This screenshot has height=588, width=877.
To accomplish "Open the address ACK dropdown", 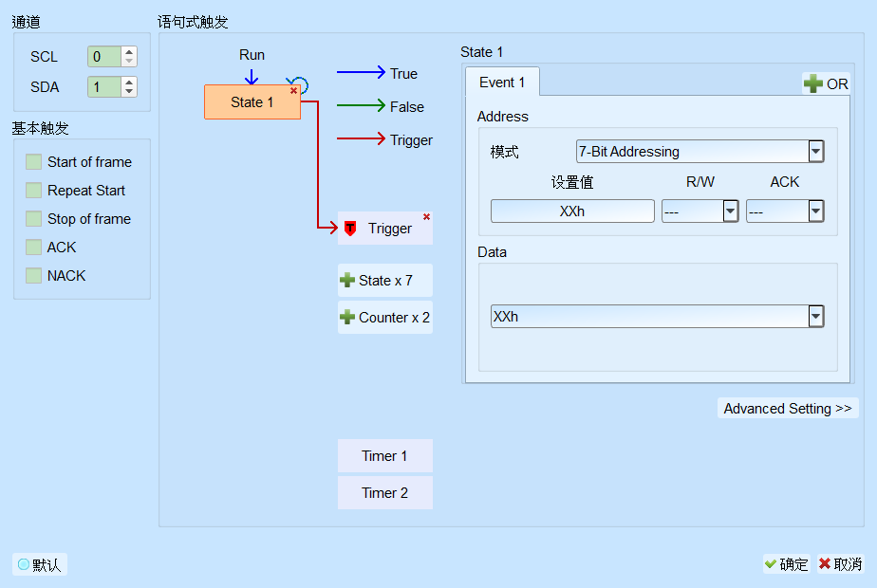I will pyautogui.click(x=816, y=211).
